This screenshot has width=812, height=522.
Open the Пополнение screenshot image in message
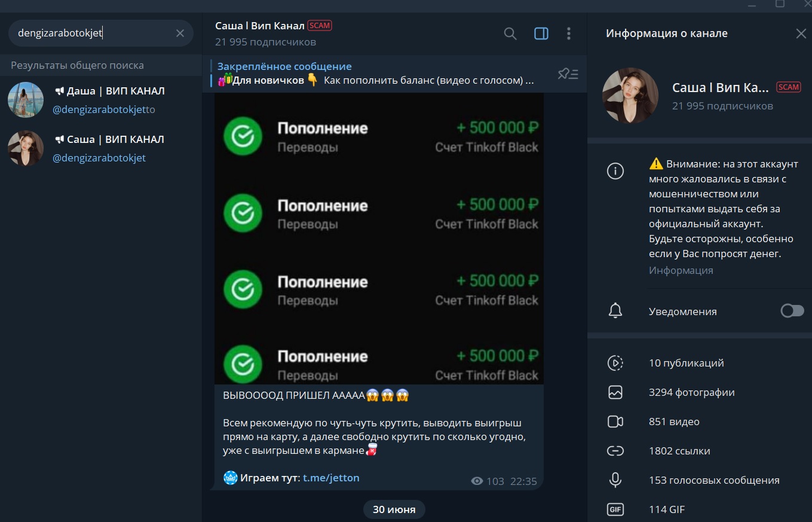pyautogui.click(x=379, y=238)
